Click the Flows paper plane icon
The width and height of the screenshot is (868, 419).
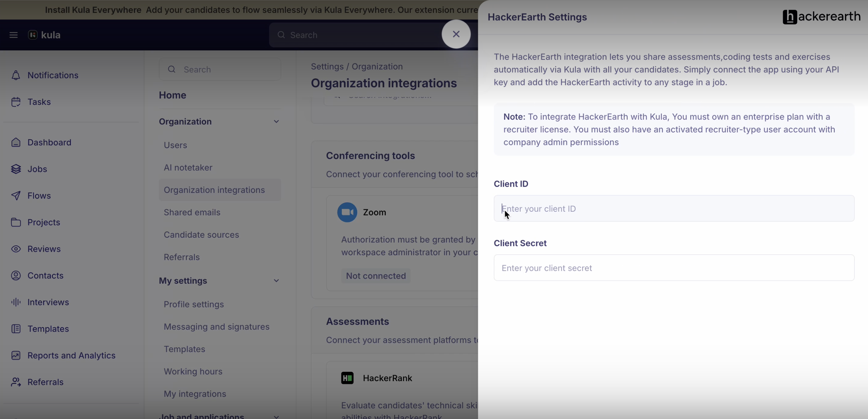(x=16, y=195)
